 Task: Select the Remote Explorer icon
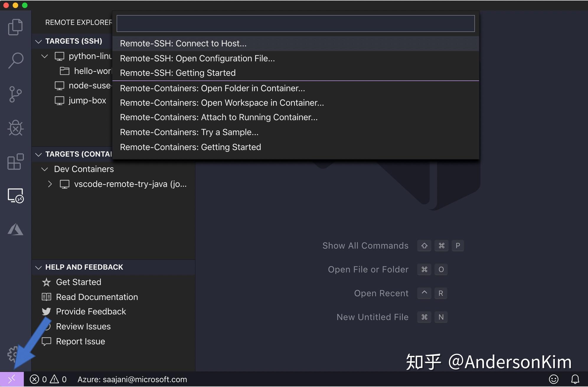15,196
